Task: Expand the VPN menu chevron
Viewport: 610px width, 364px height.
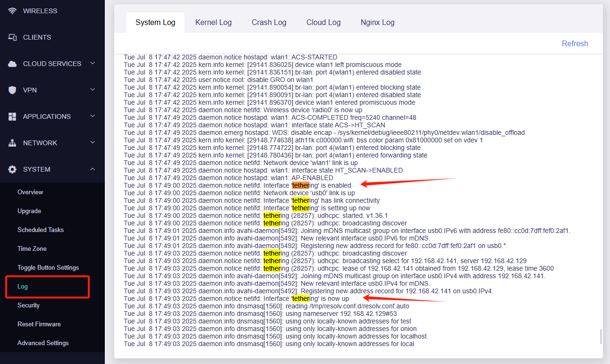Action: [x=93, y=90]
